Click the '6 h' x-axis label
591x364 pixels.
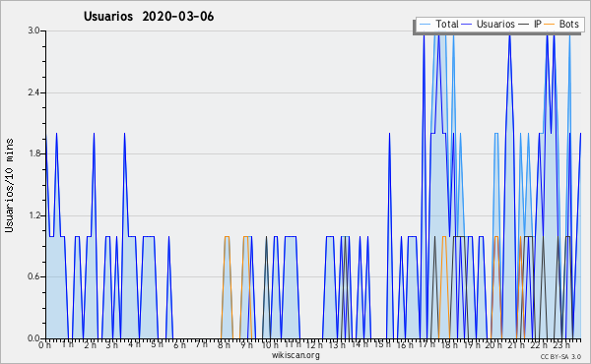pos(179,345)
